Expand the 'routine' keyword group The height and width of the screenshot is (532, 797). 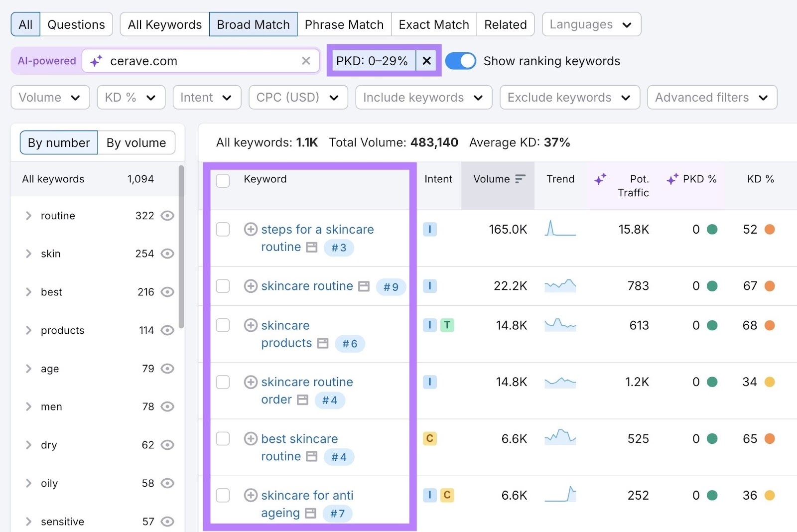28,216
